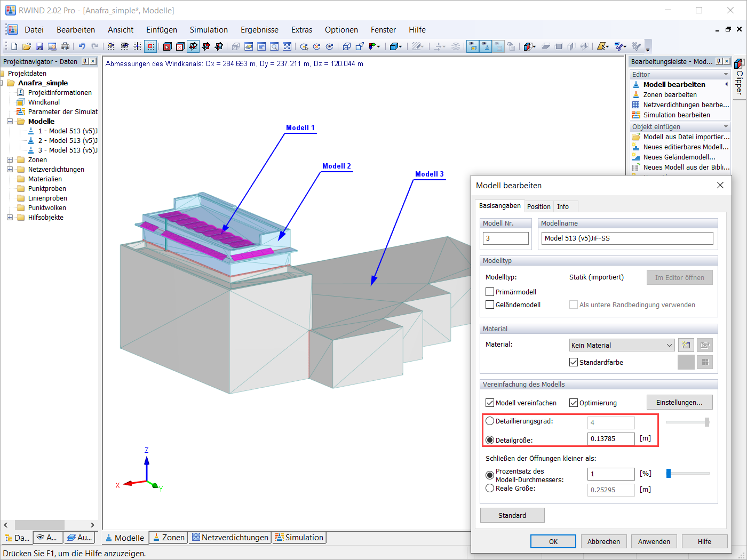Choose Netzverdichtungen bearbeiten in Editor panel
The width and height of the screenshot is (747, 560).
pyautogui.click(x=680, y=105)
